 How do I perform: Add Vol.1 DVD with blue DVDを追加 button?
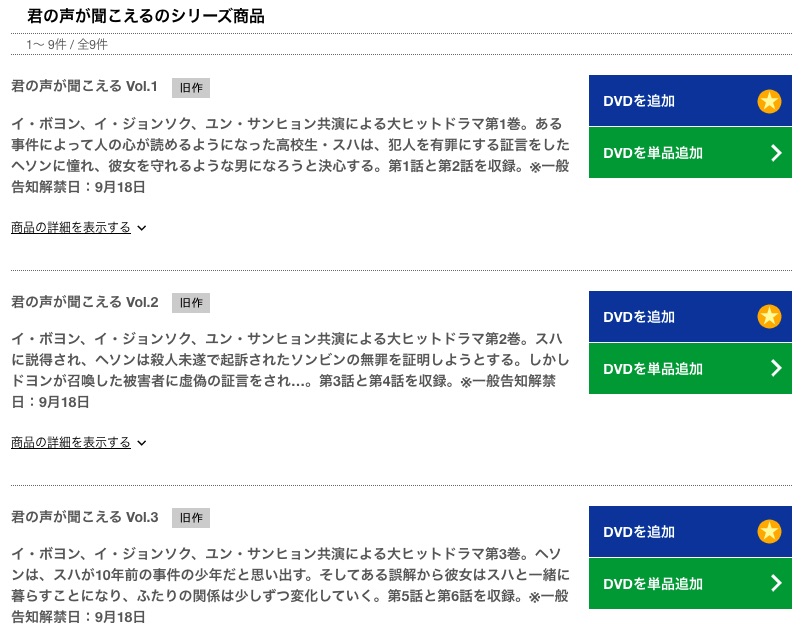[690, 101]
